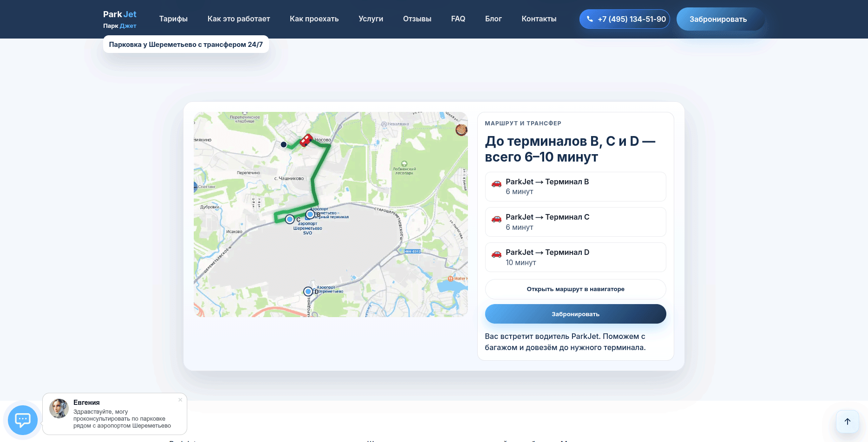The image size is (868, 442).
Task: Open FAQ from the header
Action: pyautogui.click(x=458, y=19)
